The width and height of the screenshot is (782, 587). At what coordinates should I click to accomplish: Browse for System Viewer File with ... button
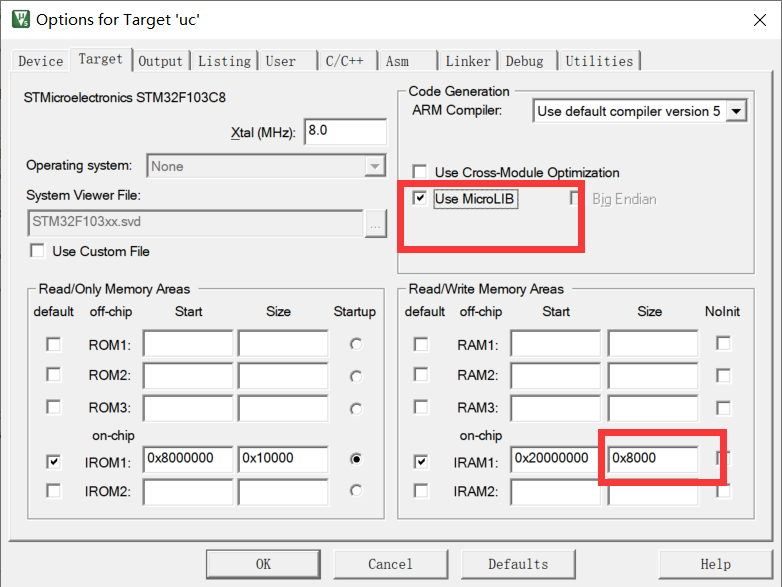click(x=376, y=223)
